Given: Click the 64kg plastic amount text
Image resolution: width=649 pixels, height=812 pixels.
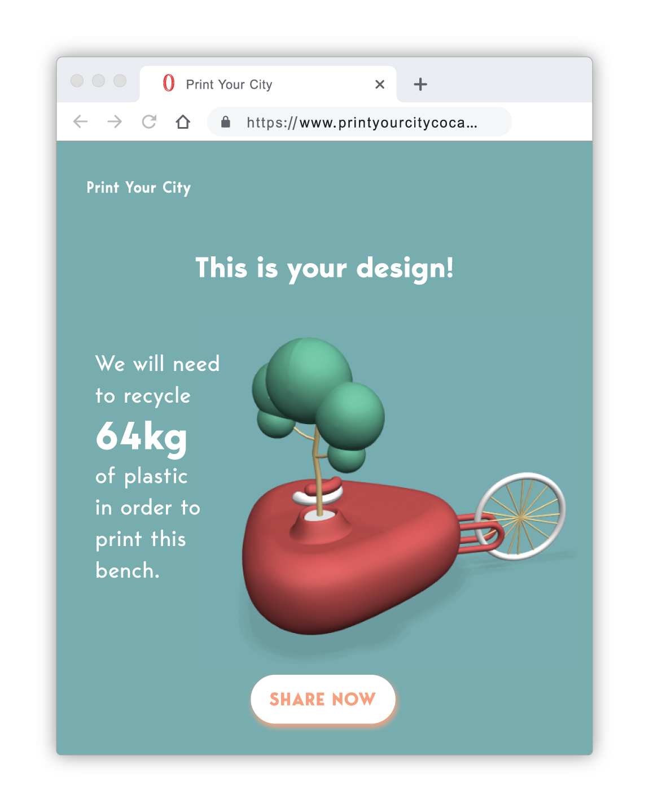Looking at the screenshot, I should pos(141,437).
